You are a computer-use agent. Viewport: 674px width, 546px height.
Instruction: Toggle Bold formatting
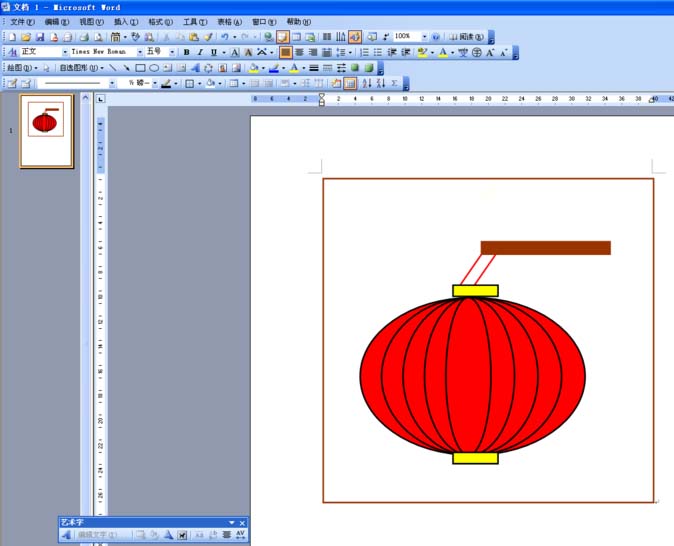(x=186, y=52)
